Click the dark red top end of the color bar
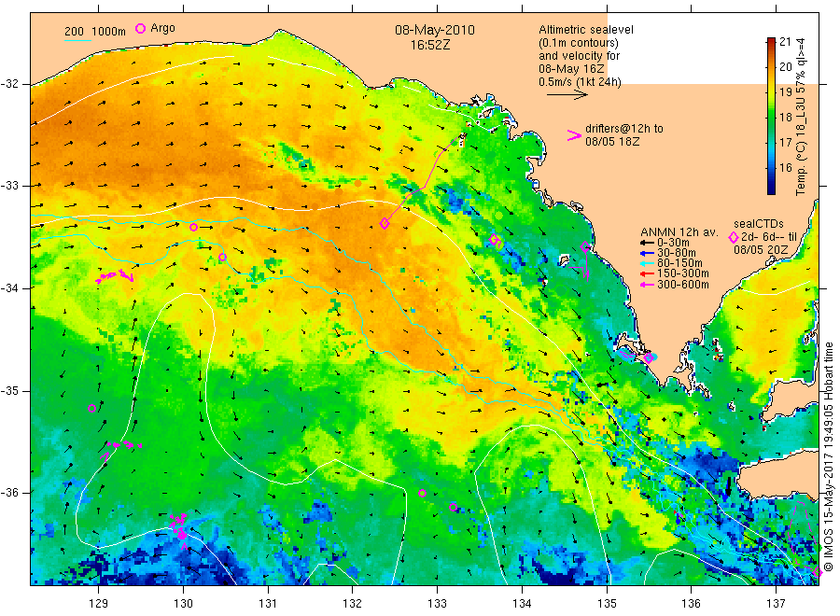840x616 pixels. (772, 41)
